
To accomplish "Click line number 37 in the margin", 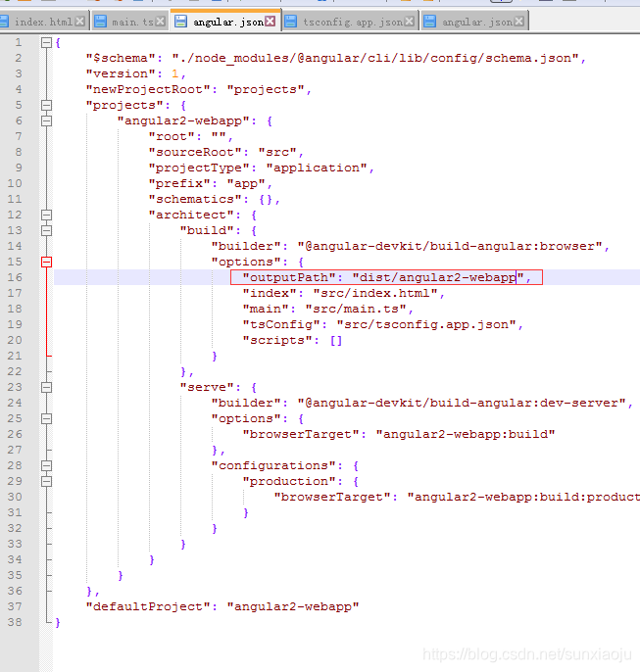I will 15,607.
